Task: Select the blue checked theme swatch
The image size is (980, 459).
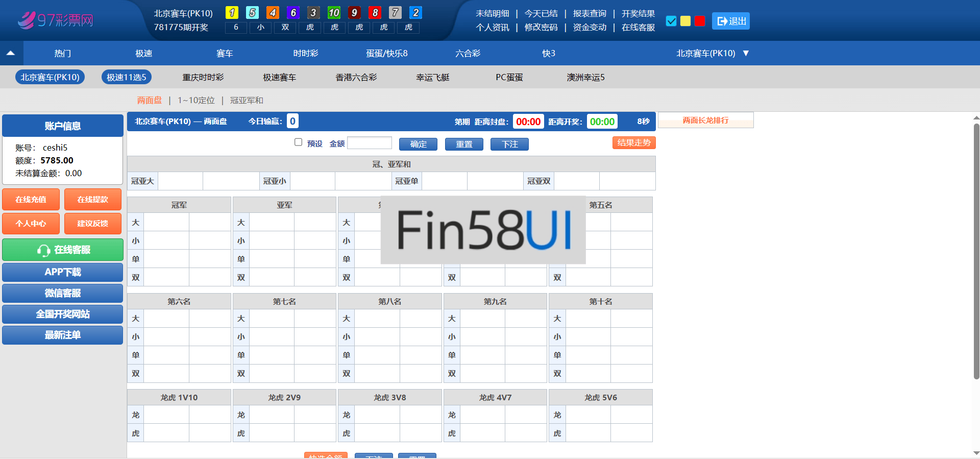Action: (671, 21)
